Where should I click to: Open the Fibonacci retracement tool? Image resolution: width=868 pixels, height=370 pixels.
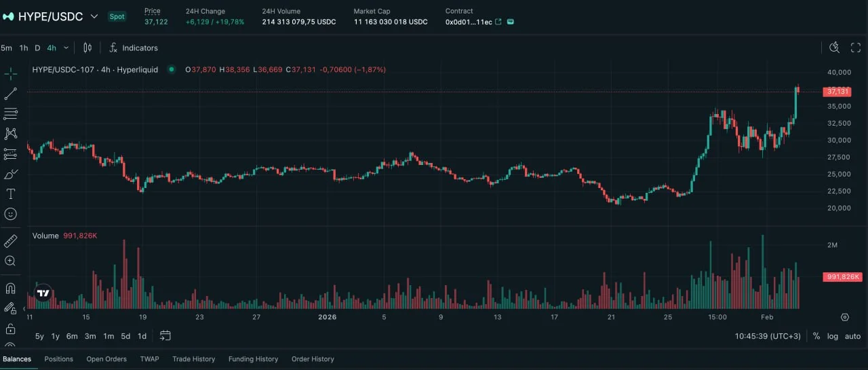[x=10, y=114]
